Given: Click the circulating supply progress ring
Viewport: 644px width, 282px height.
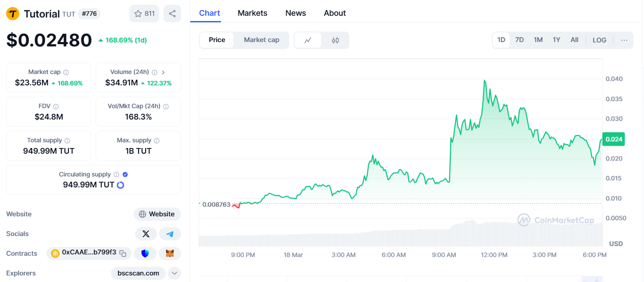Looking at the screenshot, I should click(121, 185).
